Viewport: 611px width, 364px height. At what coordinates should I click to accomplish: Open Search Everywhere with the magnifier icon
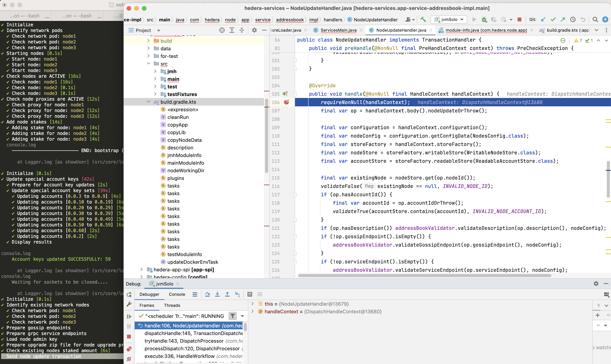pos(595,19)
